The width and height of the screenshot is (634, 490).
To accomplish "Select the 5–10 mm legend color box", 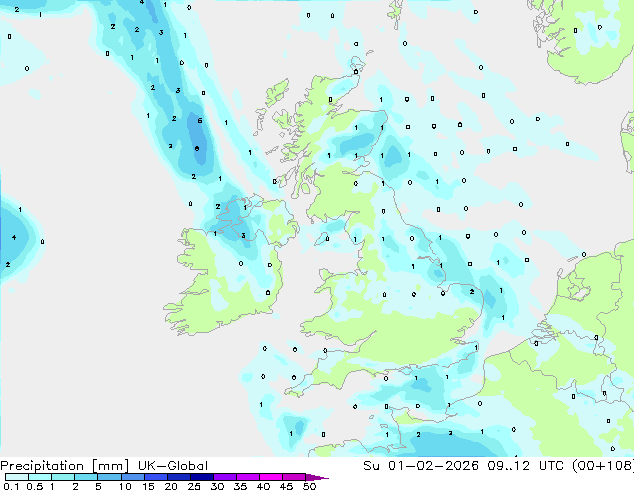I will [x=109, y=477].
